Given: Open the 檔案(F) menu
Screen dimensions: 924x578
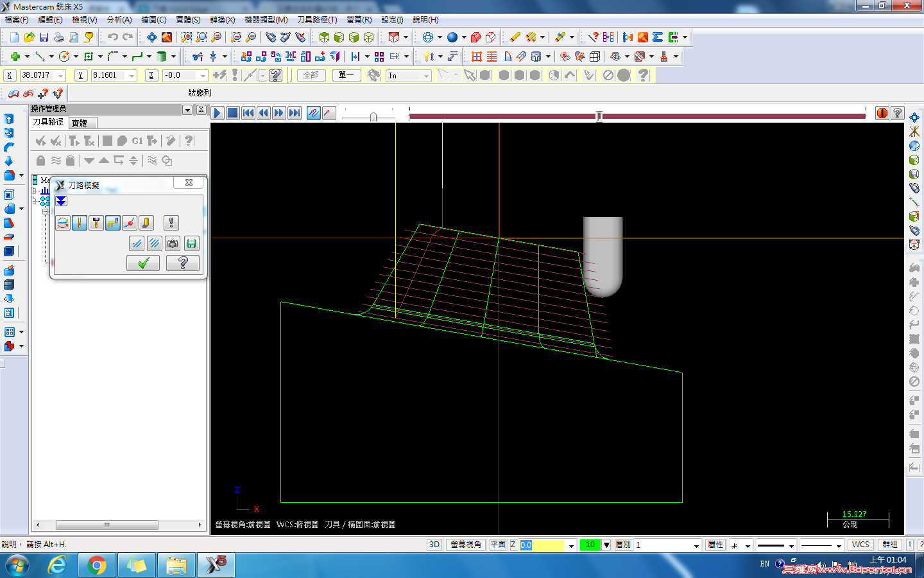Looking at the screenshot, I should coord(17,20).
